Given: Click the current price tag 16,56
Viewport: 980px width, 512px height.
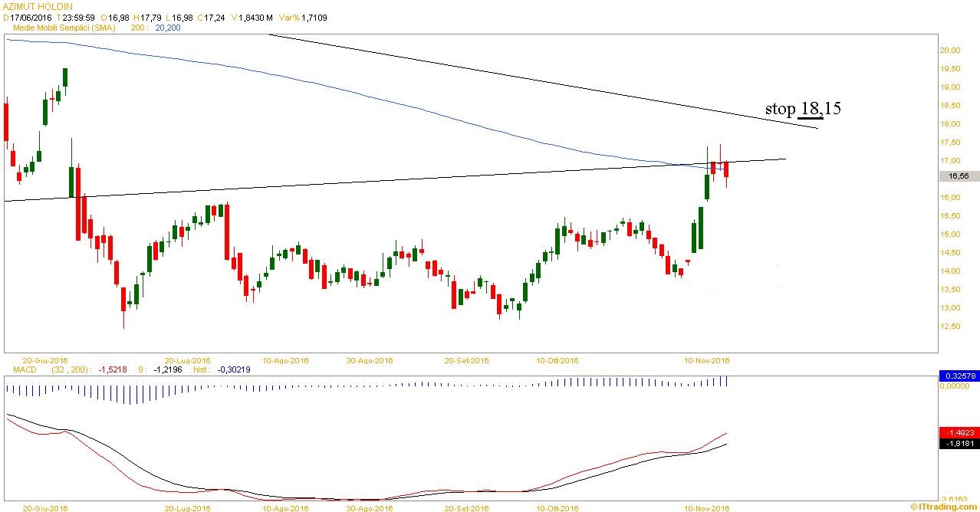Looking at the screenshot, I should click(959, 176).
